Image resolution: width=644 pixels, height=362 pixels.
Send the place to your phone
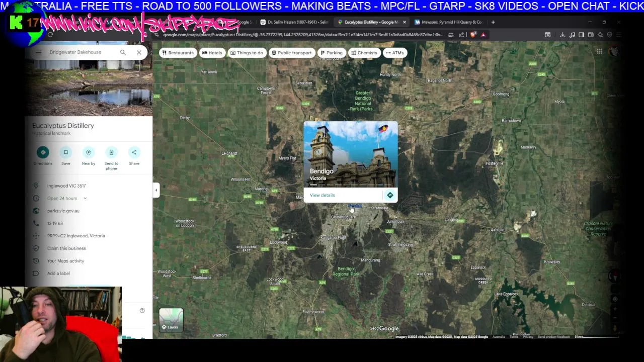[x=111, y=158]
